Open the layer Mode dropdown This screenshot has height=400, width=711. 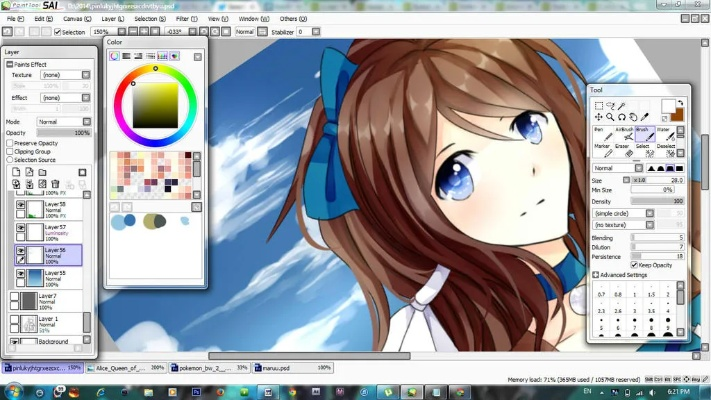[63, 122]
